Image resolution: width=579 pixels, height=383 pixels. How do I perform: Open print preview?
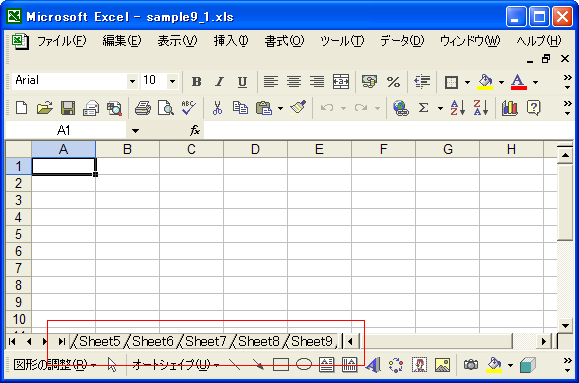coord(166,108)
